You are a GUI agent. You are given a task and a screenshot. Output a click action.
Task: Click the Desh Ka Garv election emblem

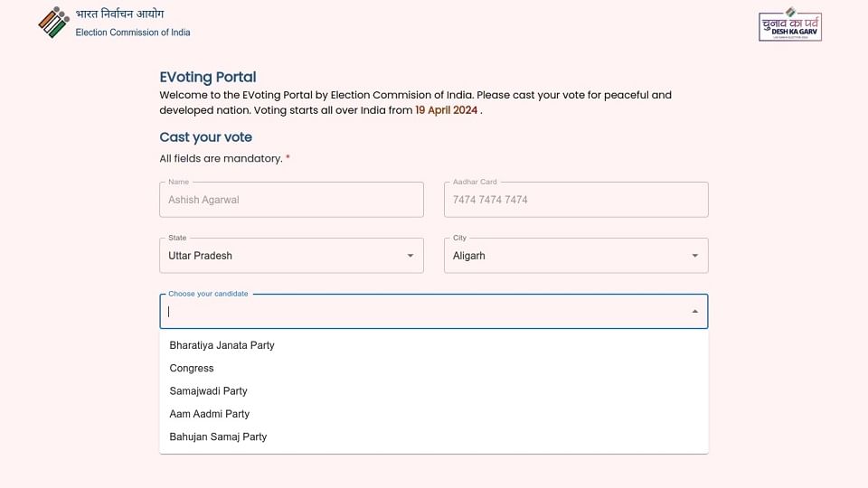coord(790,24)
